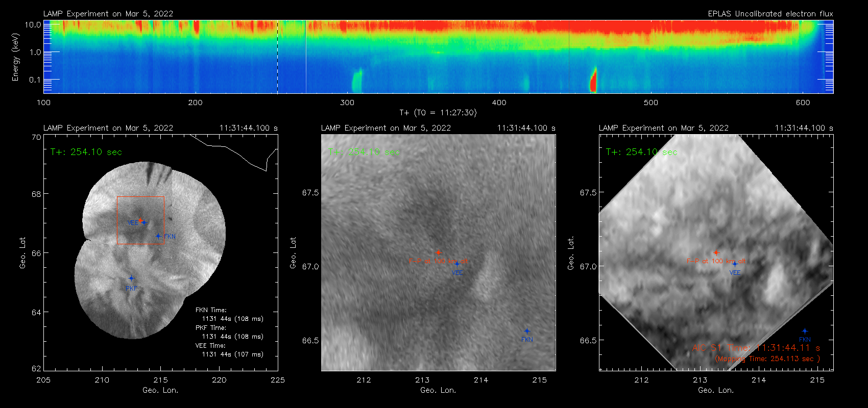Click the spectrogram's 'LAMP Experiment on Mar 5, 2022' title
The height and width of the screenshot is (408, 868).
108,14
